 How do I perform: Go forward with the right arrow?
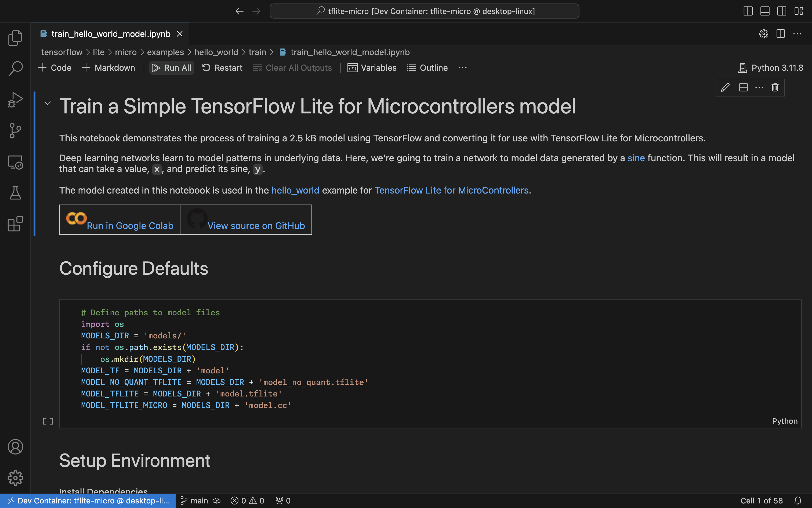pyautogui.click(x=256, y=11)
